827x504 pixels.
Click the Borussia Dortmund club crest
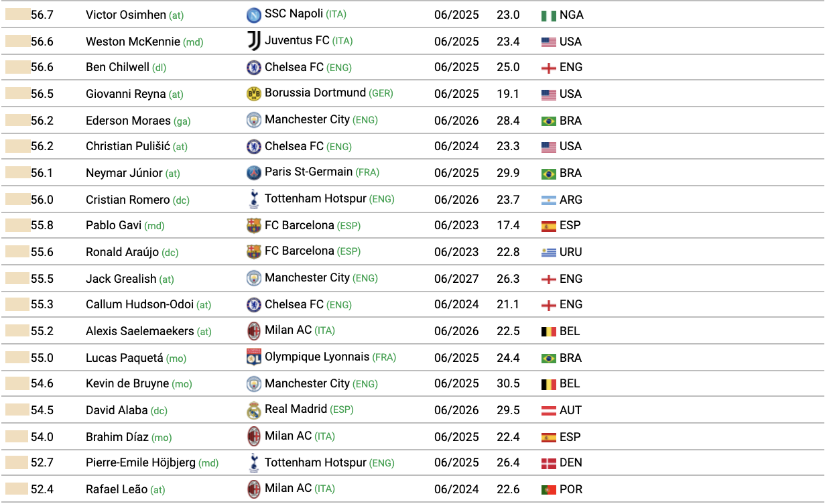pos(253,94)
